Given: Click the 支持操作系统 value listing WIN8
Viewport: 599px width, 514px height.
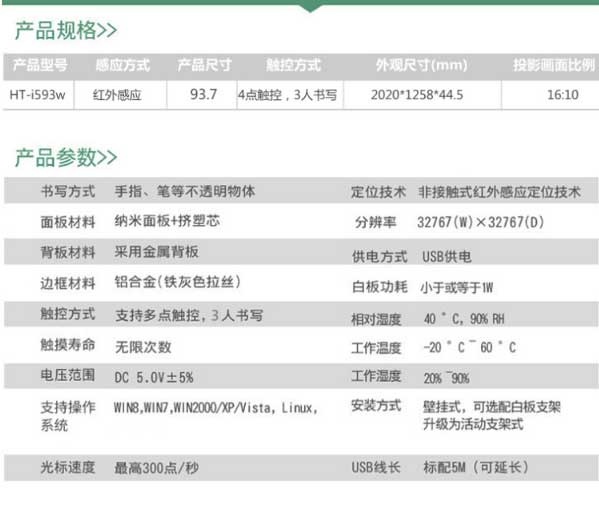Looking at the screenshot, I should click(x=216, y=408).
